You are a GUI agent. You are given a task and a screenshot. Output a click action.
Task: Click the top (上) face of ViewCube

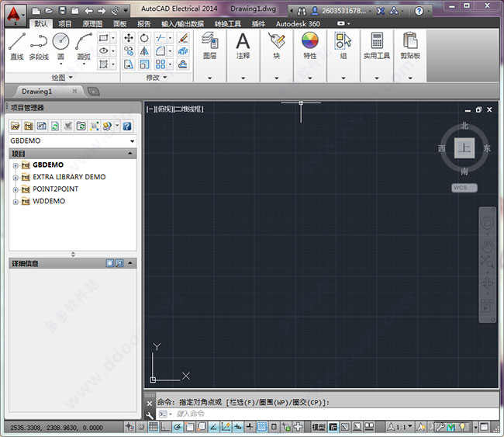[x=464, y=147]
